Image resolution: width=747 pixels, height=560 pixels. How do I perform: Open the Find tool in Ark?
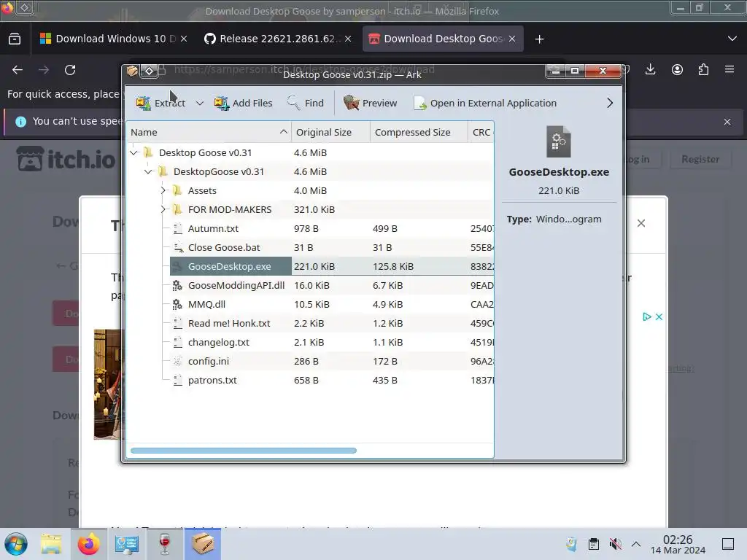pos(306,103)
